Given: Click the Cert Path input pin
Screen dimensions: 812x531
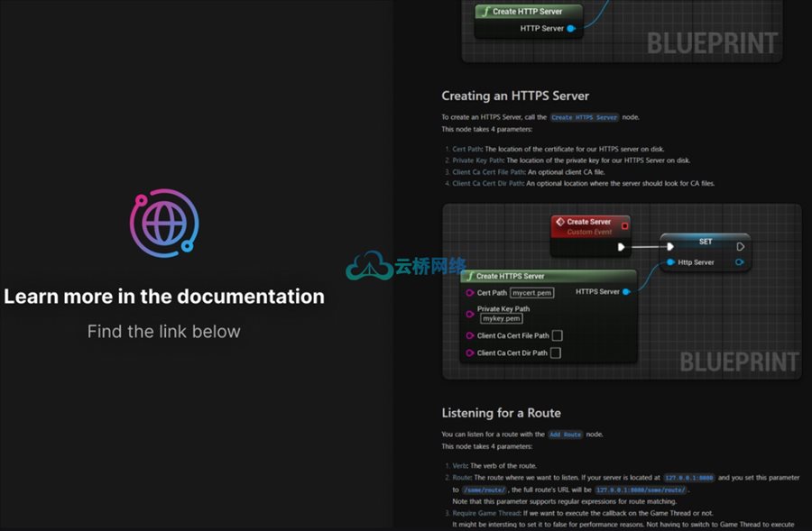Looking at the screenshot, I should coord(469,293).
